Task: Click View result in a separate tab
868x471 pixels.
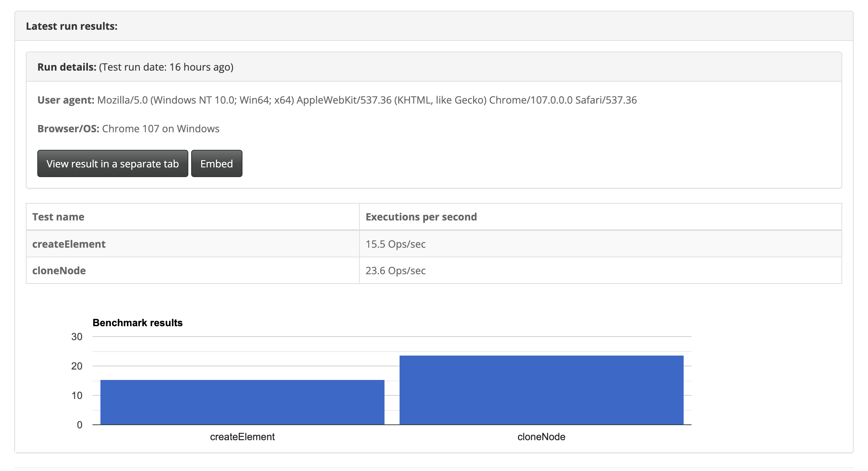Action: coord(112,164)
